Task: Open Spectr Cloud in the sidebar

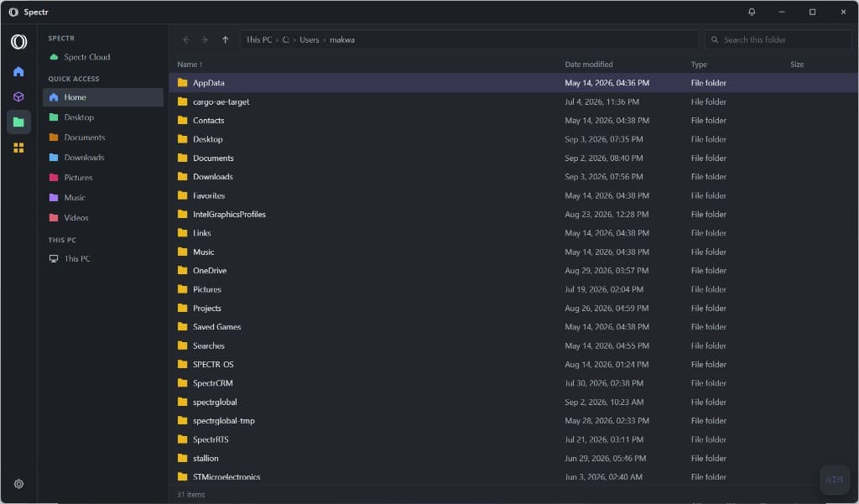Action: [103, 57]
